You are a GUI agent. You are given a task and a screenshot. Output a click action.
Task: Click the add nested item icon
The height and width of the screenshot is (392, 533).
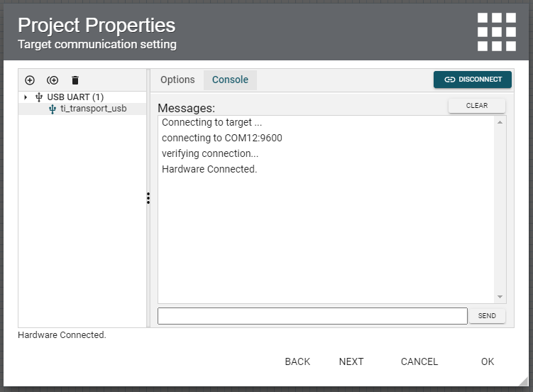(53, 80)
